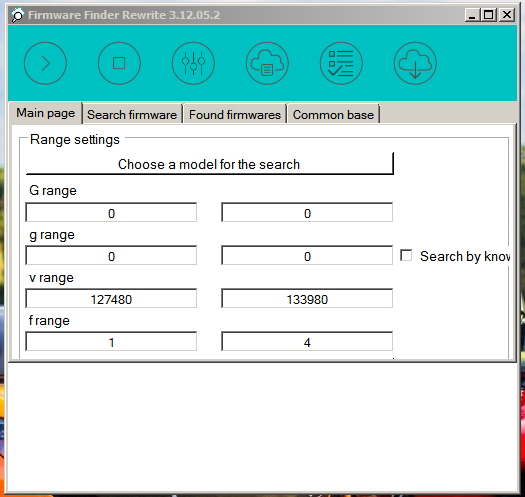Open settings via sliders icon
This screenshot has height=497, width=525.
193,63
